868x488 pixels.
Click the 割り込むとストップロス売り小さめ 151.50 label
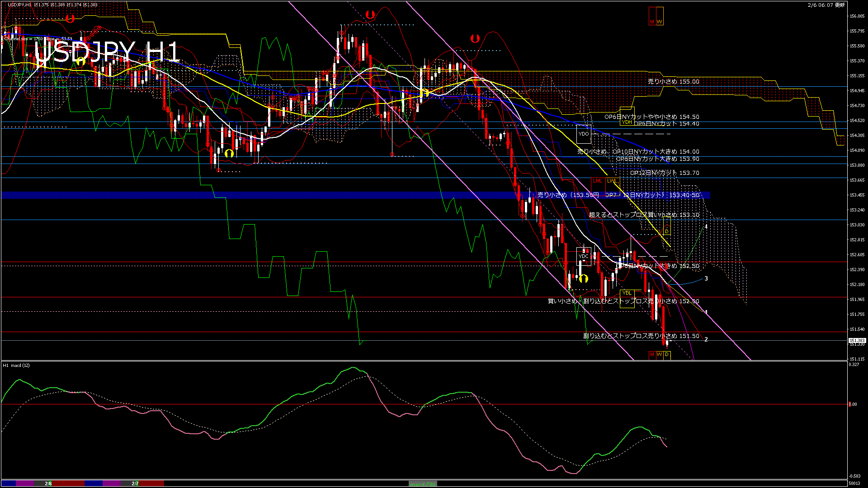pyautogui.click(x=641, y=336)
